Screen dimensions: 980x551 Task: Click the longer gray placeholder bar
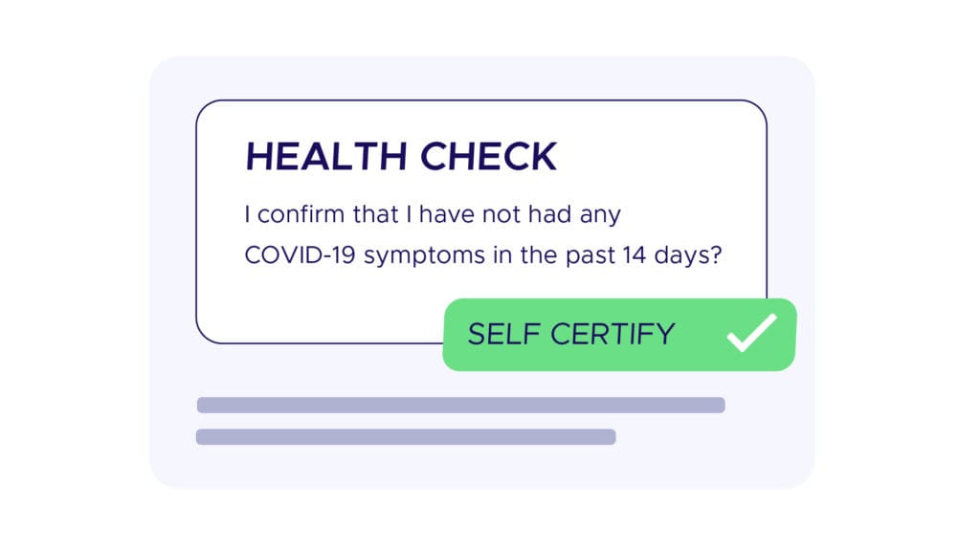coord(460,405)
